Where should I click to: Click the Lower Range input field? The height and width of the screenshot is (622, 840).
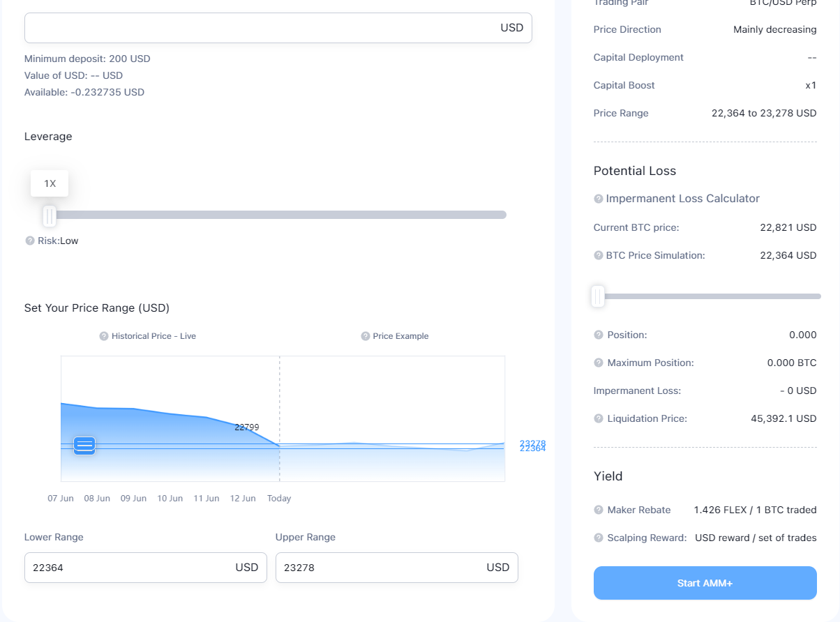tap(146, 568)
